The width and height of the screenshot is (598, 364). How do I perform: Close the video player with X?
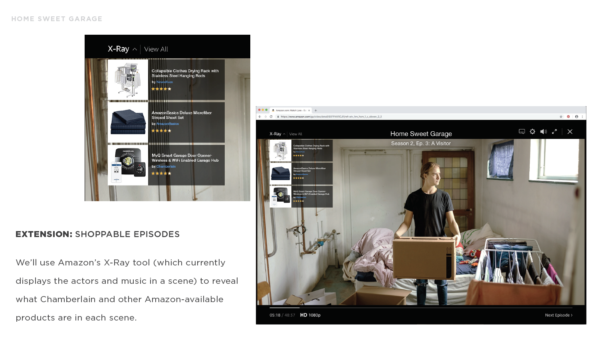[x=570, y=131]
